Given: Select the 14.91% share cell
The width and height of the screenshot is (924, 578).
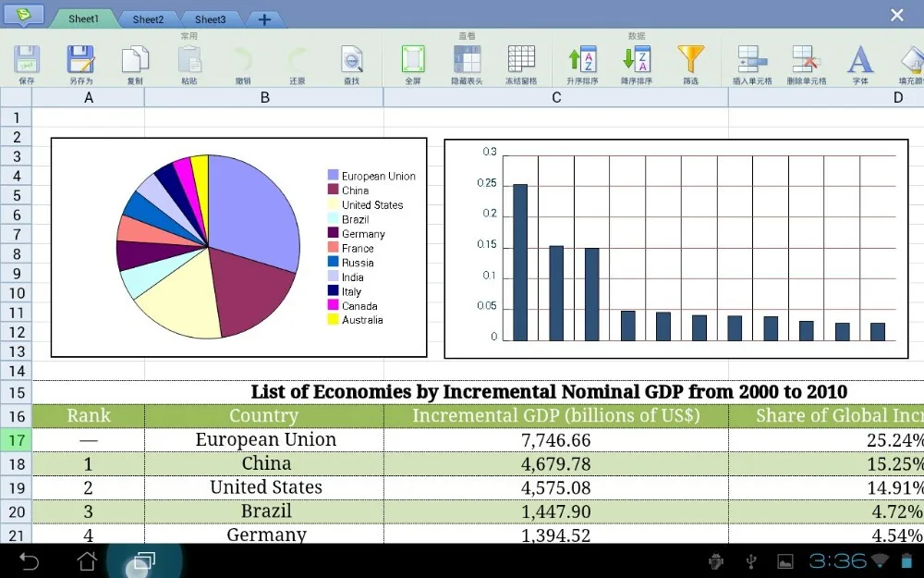Looking at the screenshot, I should click(x=827, y=487).
